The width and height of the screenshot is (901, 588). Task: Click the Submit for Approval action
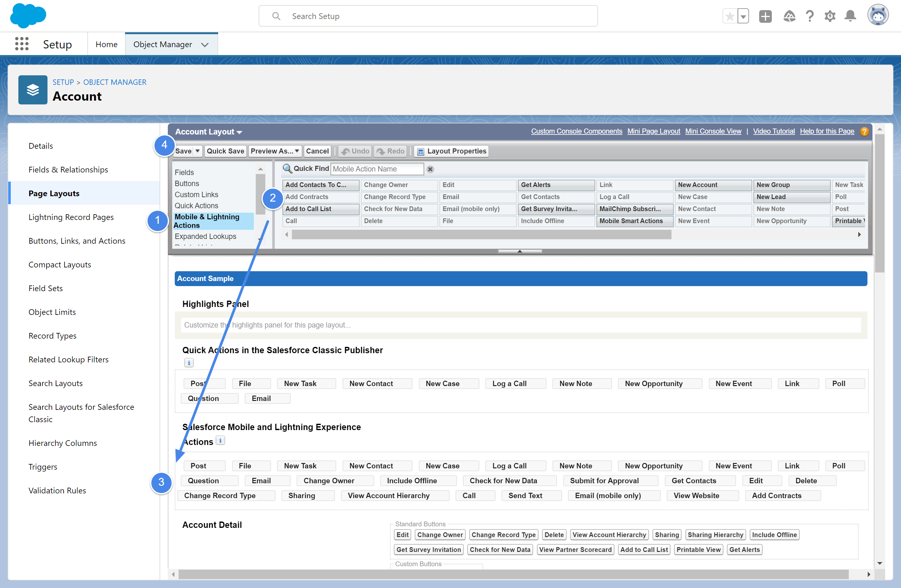[610, 480]
